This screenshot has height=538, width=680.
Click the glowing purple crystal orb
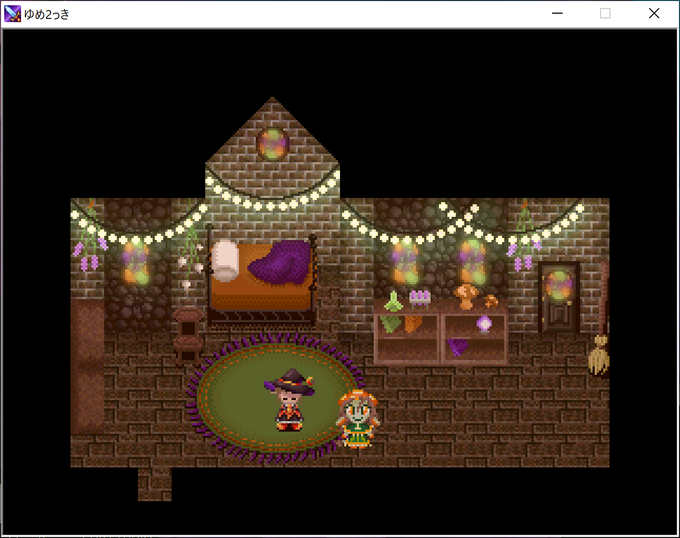pos(484,324)
